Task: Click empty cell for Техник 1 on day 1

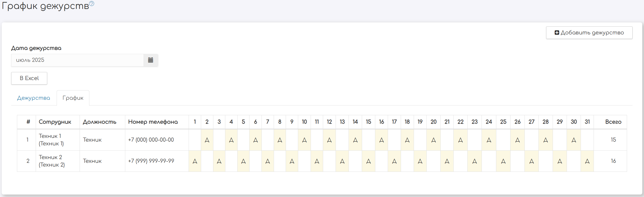Action: [195, 140]
